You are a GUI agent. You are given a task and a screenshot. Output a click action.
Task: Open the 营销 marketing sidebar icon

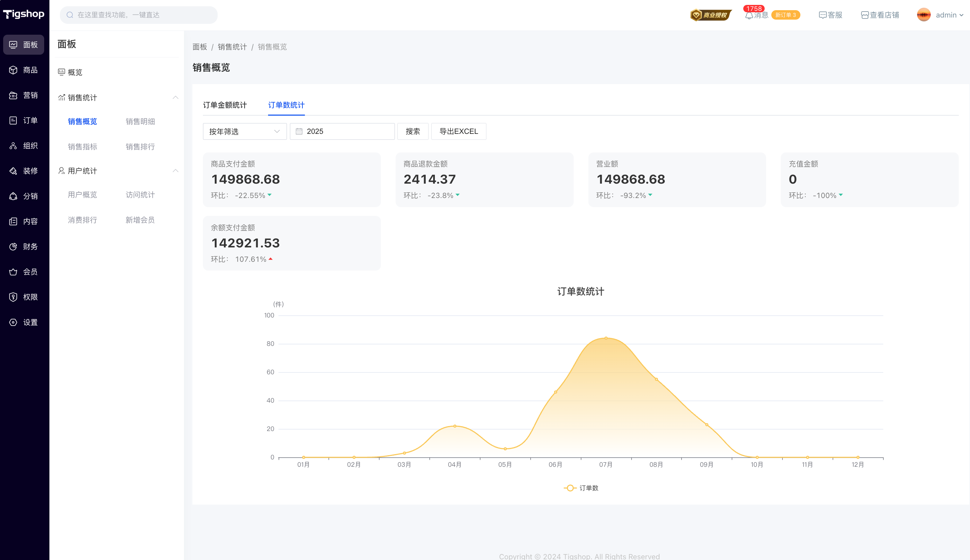tap(13, 95)
